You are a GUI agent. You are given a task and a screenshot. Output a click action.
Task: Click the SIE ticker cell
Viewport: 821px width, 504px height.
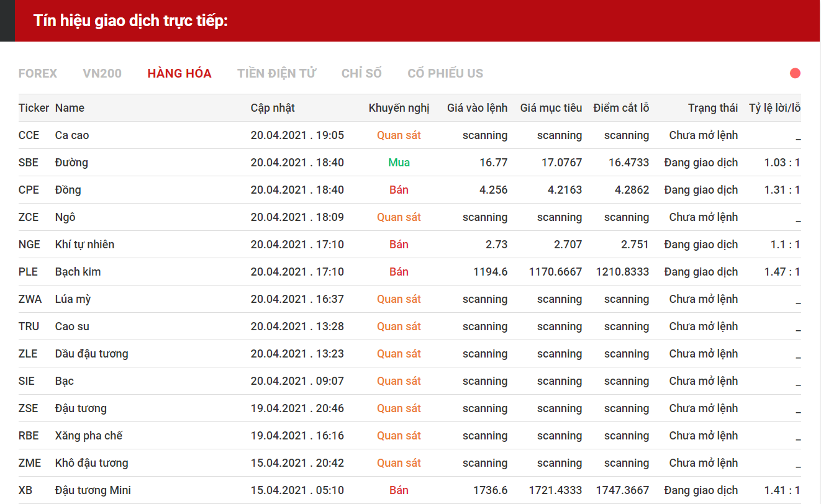click(x=27, y=381)
